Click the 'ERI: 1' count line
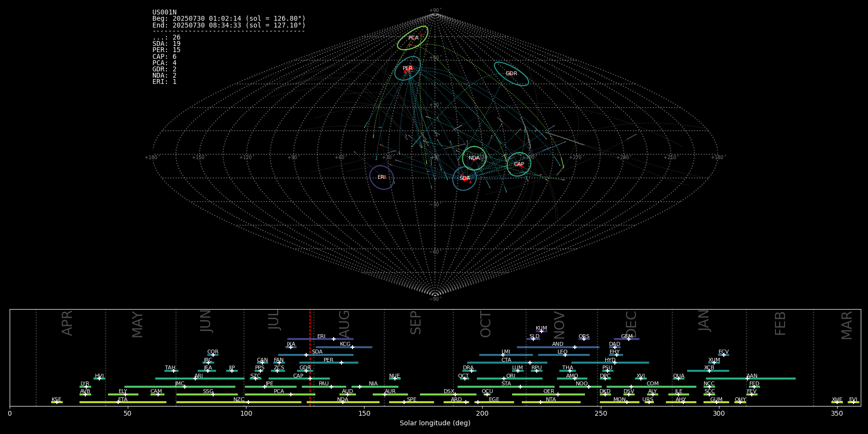This screenshot has width=868, height=434. click(x=164, y=81)
